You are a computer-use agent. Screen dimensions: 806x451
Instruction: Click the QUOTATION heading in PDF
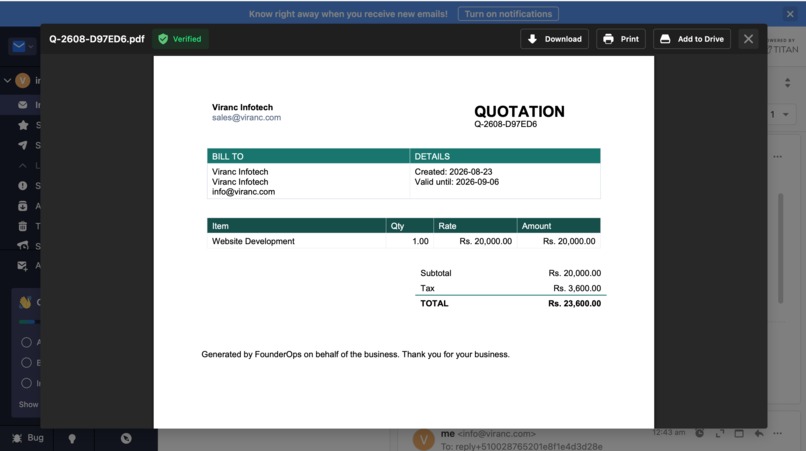(x=519, y=112)
